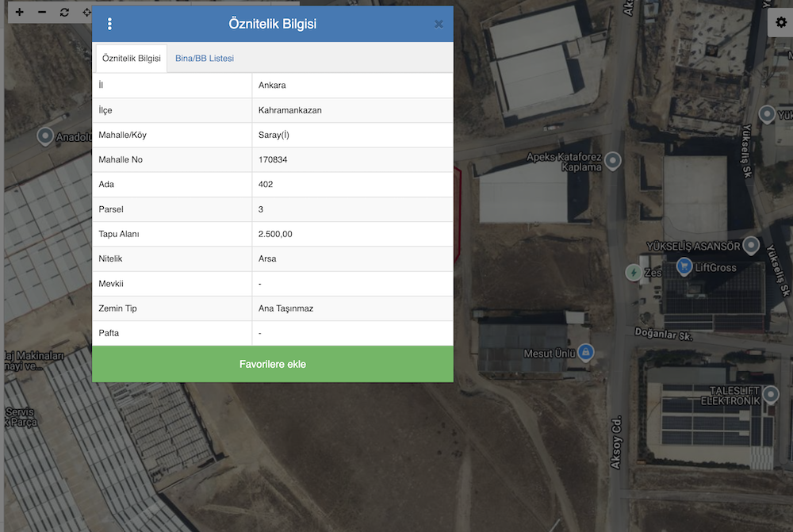The width and height of the screenshot is (793, 532).
Task: Click the Zemin Tip label
Action: point(118,308)
